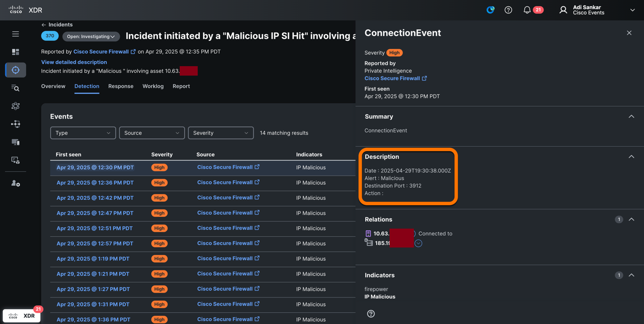The height and width of the screenshot is (324, 644).
Task: Open the Administration user-gear sidebar icon
Action: point(15,184)
